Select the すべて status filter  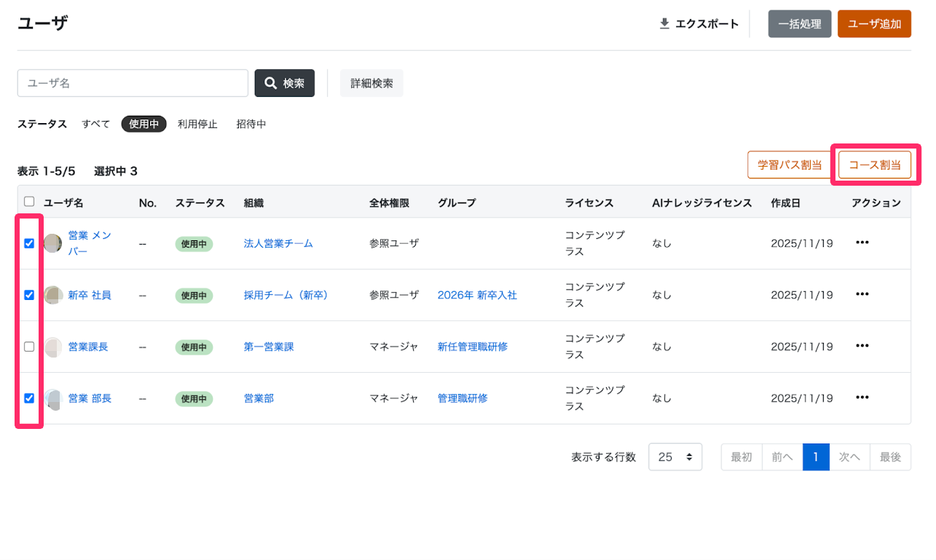click(96, 124)
